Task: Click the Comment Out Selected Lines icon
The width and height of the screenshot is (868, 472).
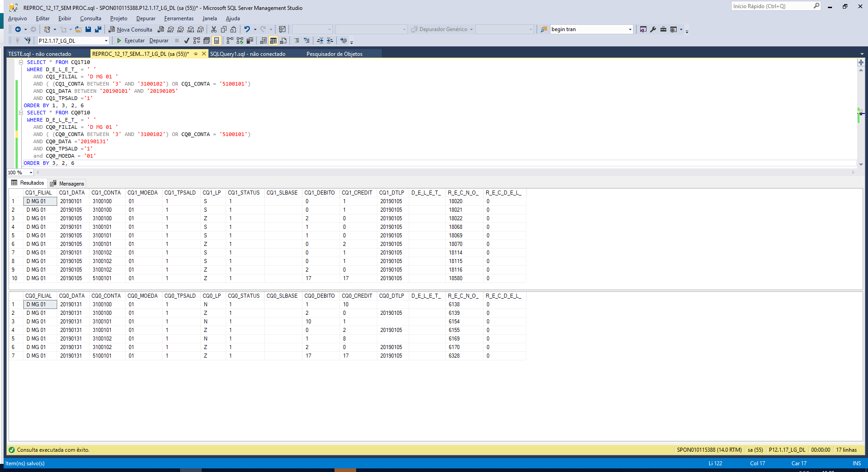Action: [x=296, y=41]
